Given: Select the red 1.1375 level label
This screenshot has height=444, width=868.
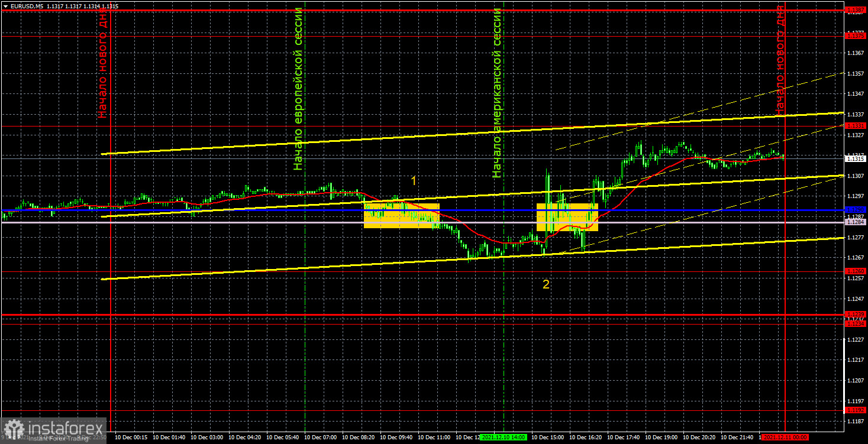Looking at the screenshot, I should 856,36.
